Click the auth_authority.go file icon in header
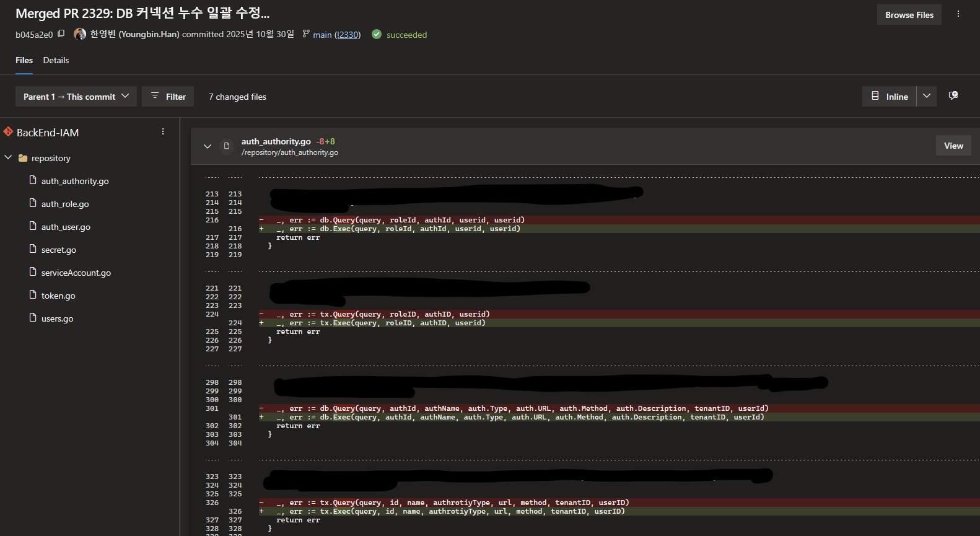The width and height of the screenshot is (980, 536). click(x=227, y=146)
